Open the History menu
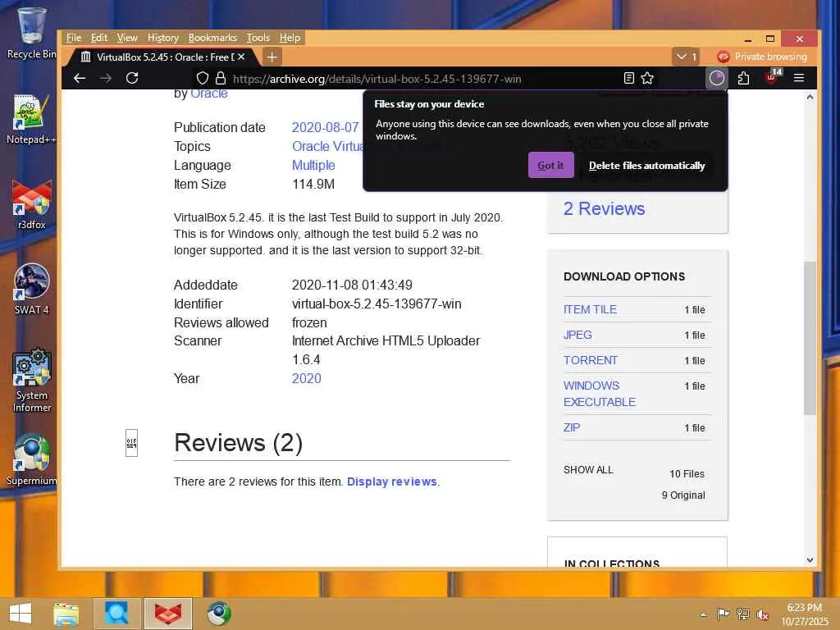The width and height of the screenshot is (840, 630). [163, 38]
